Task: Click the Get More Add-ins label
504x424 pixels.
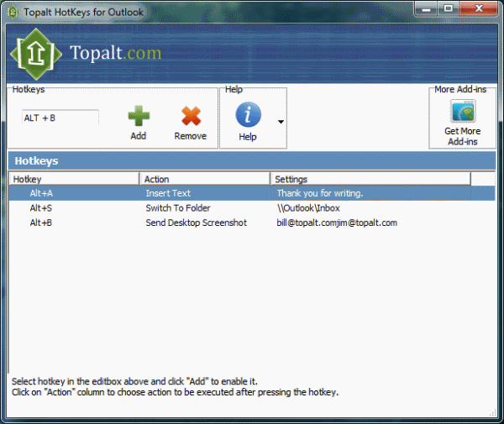Action: (463, 136)
